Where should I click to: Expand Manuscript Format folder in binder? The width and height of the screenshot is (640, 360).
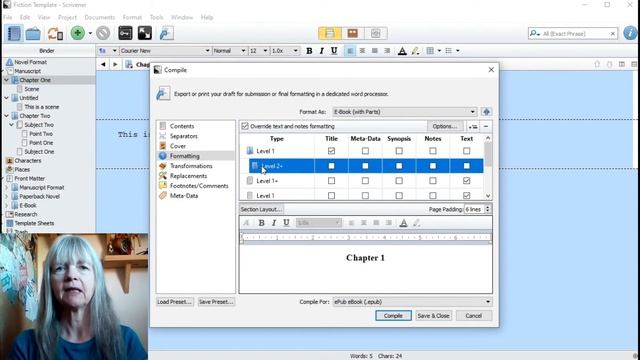coord(7,187)
